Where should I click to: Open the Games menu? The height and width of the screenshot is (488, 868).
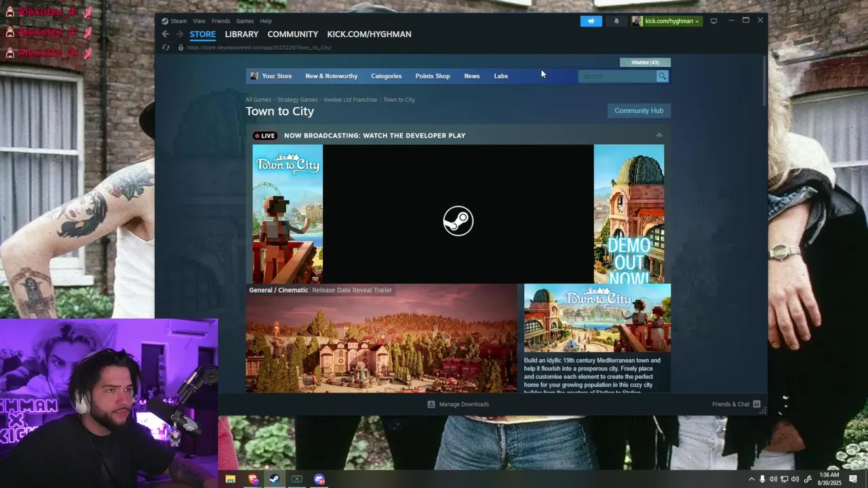tap(245, 21)
